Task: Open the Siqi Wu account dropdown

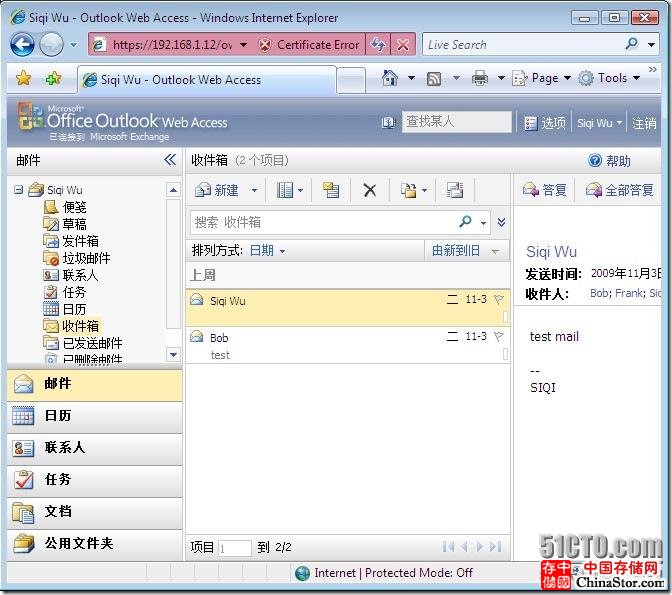Action: coord(599,123)
